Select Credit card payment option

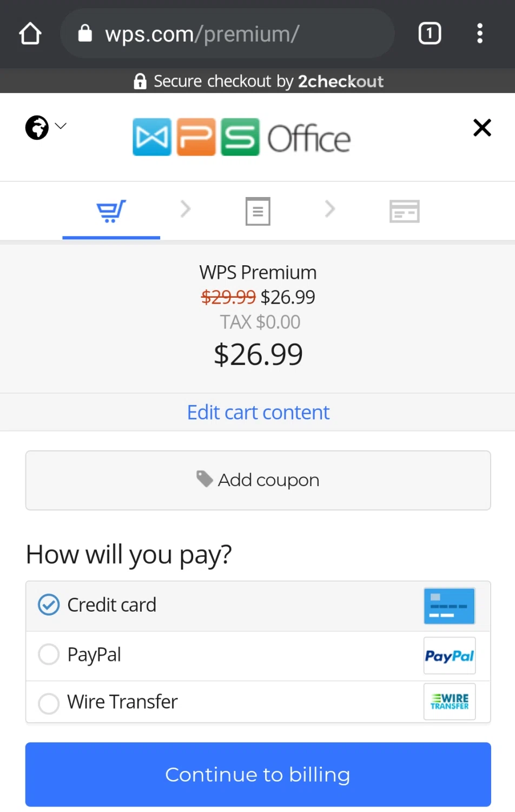(49, 605)
